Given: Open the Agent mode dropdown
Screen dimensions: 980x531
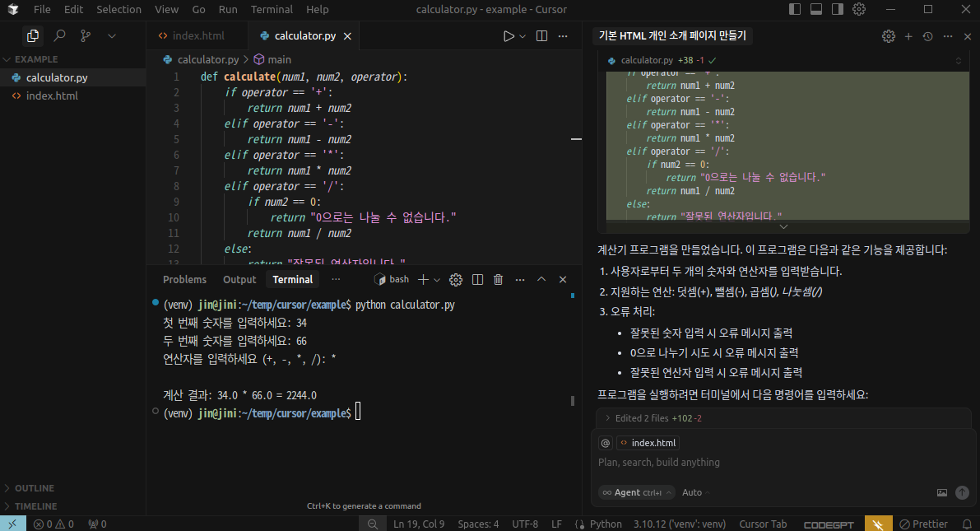Looking at the screenshot, I should pyautogui.click(x=636, y=492).
